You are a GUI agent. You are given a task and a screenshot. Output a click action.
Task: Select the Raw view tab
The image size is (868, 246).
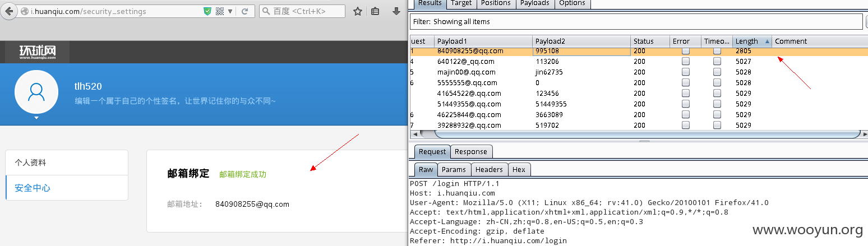click(x=426, y=169)
